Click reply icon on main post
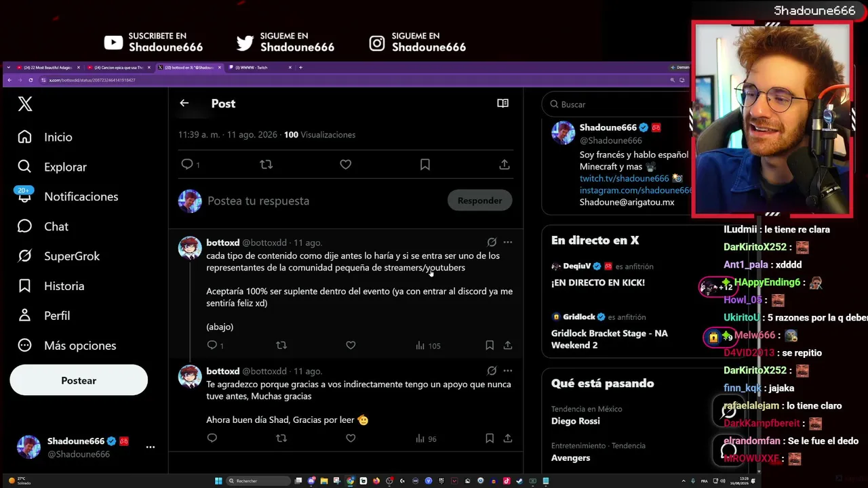The image size is (868, 488). [187, 164]
